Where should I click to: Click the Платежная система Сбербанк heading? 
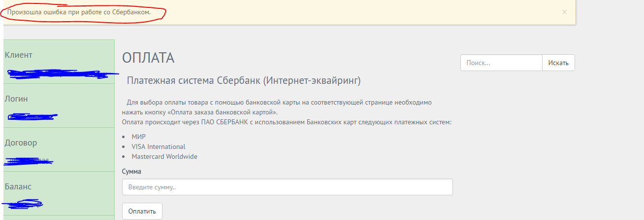(244, 80)
